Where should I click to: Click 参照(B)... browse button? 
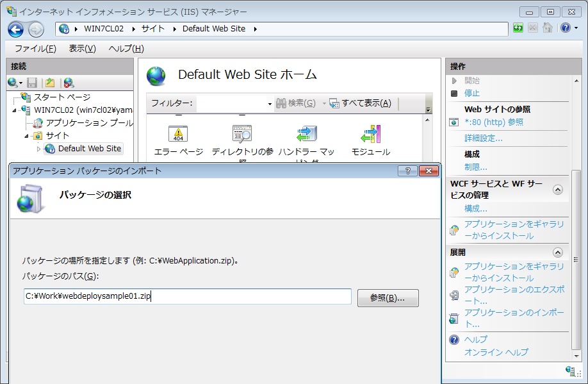(x=388, y=298)
